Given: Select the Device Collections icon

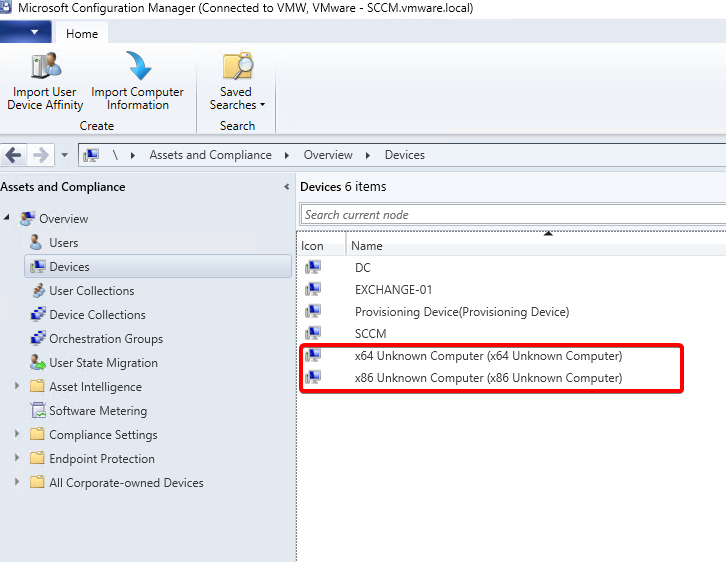Looking at the screenshot, I should point(38,315).
